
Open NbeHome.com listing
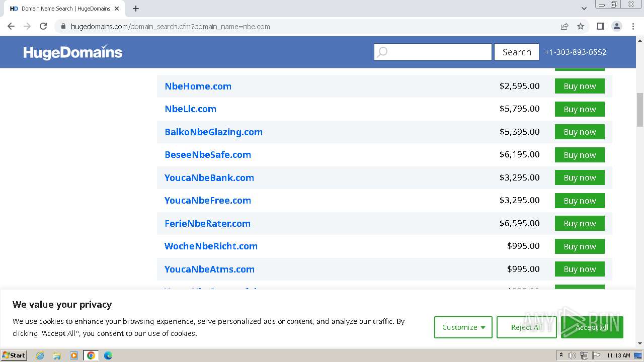[198, 86]
